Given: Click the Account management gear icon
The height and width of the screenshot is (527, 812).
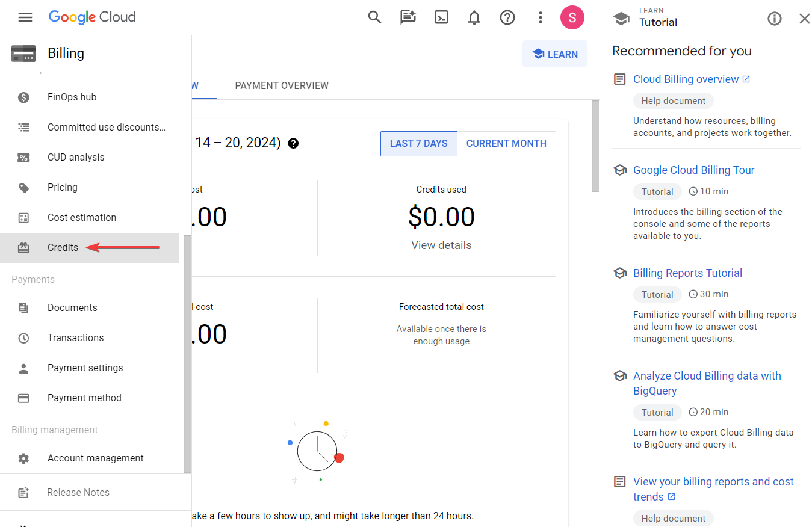Looking at the screenshot, I should tap(23, 458).
